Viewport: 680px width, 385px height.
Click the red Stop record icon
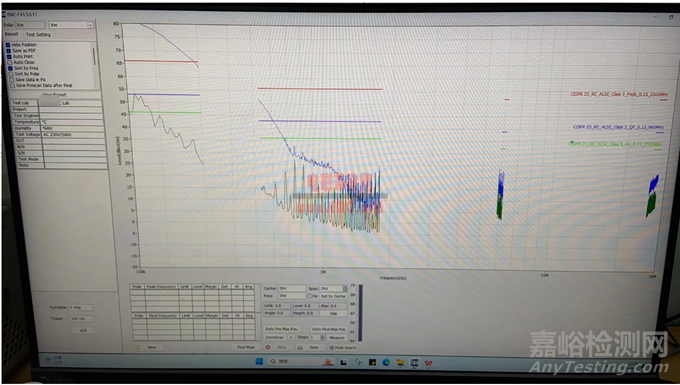268,347
